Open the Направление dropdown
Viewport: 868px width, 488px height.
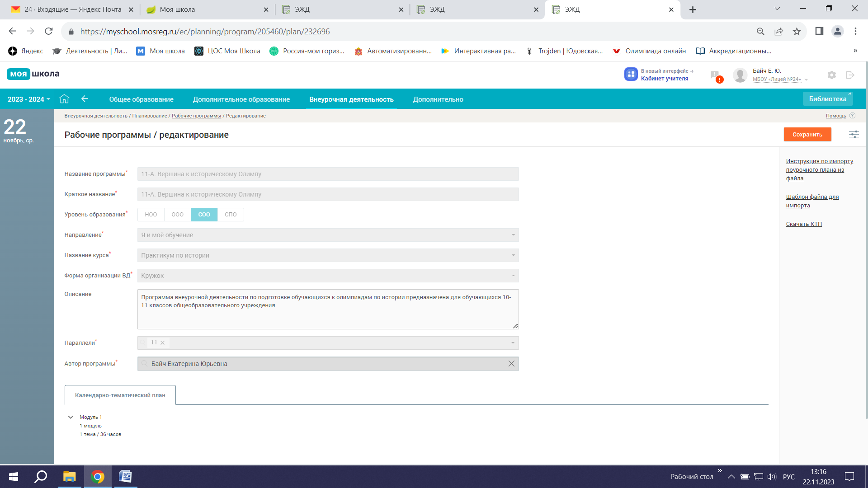328,235
